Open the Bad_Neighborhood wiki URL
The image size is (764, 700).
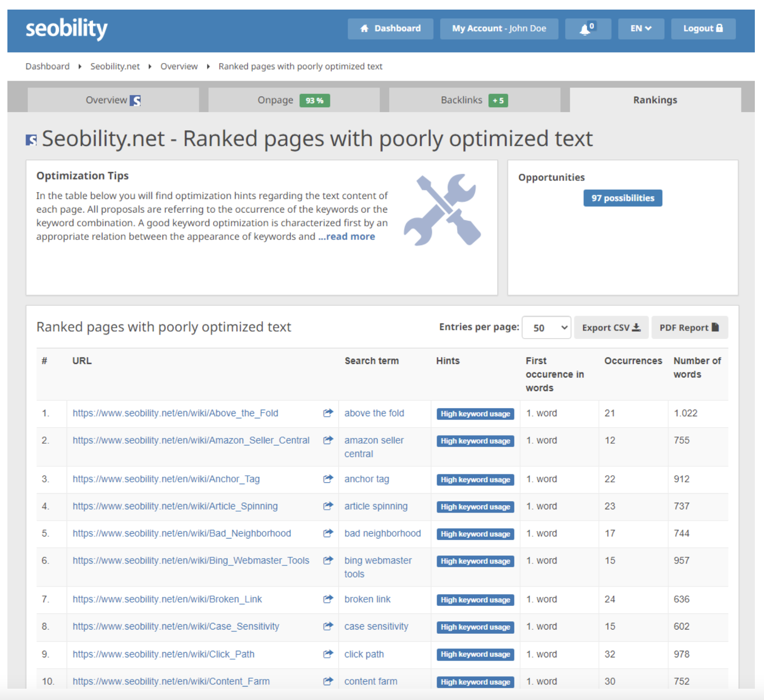[182, 533]
